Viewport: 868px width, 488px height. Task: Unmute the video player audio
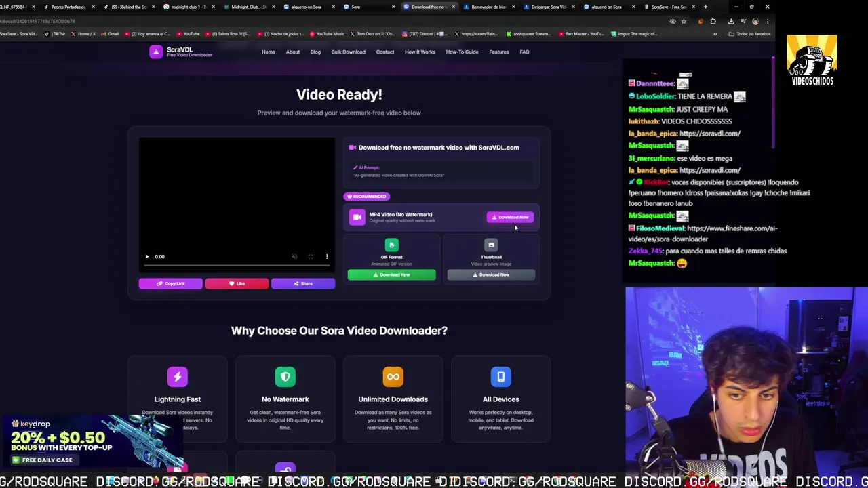click(294, 256)
